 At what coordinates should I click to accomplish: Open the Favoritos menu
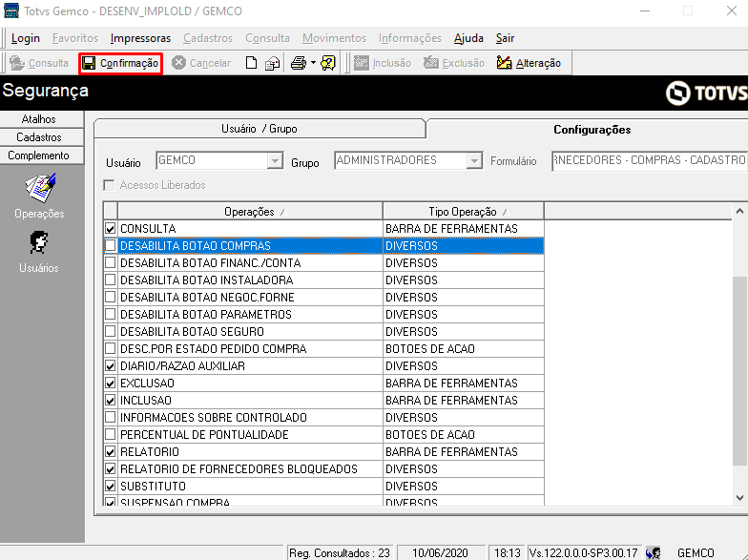75,38
